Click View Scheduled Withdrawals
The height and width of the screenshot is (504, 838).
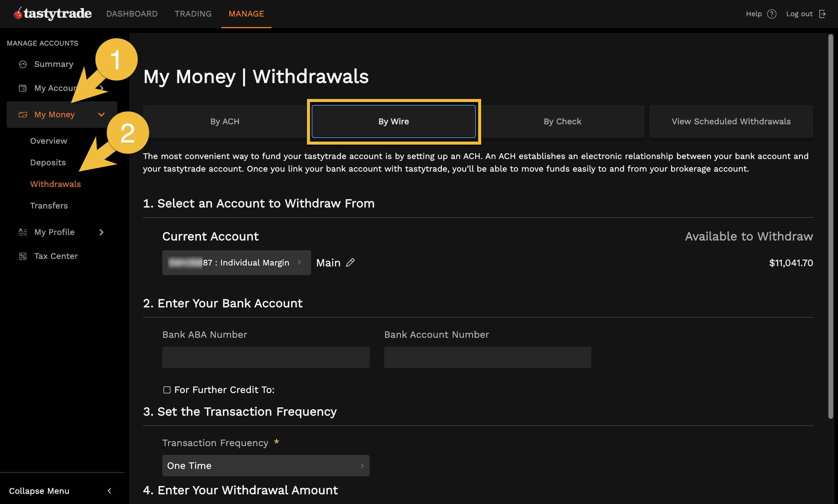730,121
